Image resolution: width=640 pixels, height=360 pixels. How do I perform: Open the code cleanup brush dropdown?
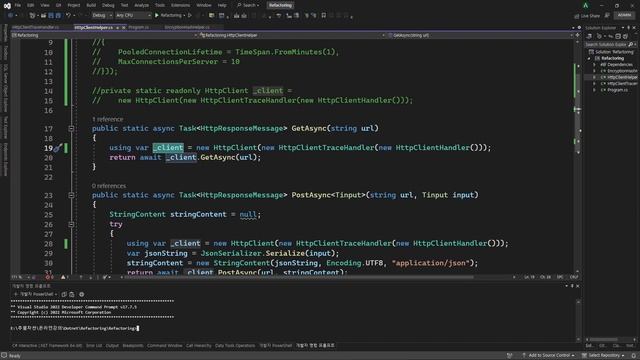coord(107,277)
